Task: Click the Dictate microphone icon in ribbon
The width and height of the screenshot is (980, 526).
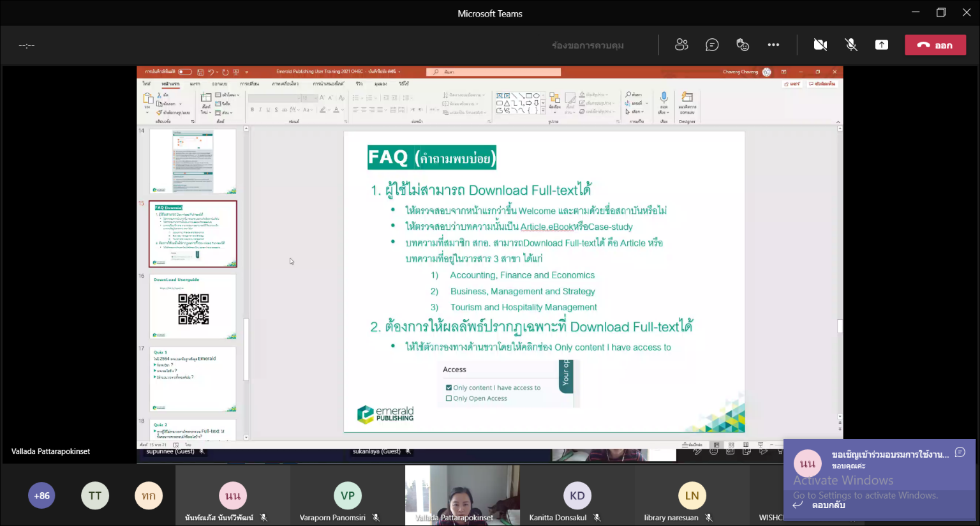Action: (x=664, y=99)
